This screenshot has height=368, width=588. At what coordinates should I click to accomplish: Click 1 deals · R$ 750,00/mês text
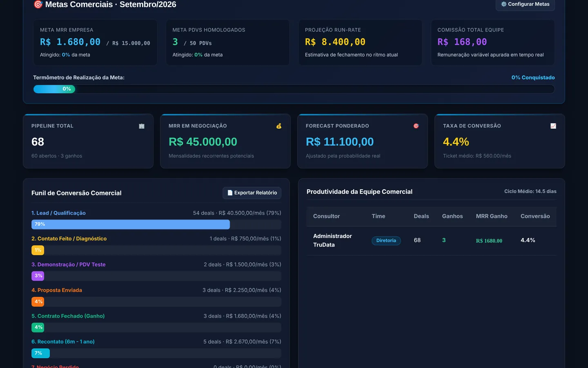tap(245, 239)
